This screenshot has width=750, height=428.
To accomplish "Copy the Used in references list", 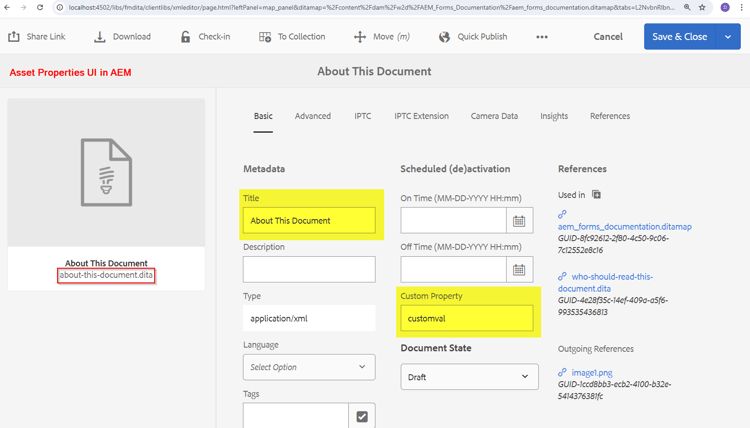I will pyautogui.click(x=596, y=195).
